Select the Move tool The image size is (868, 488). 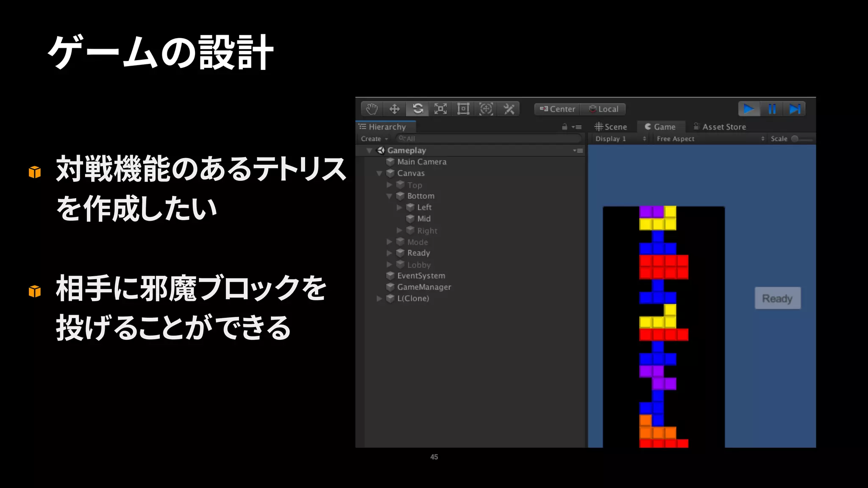[395, 109]
